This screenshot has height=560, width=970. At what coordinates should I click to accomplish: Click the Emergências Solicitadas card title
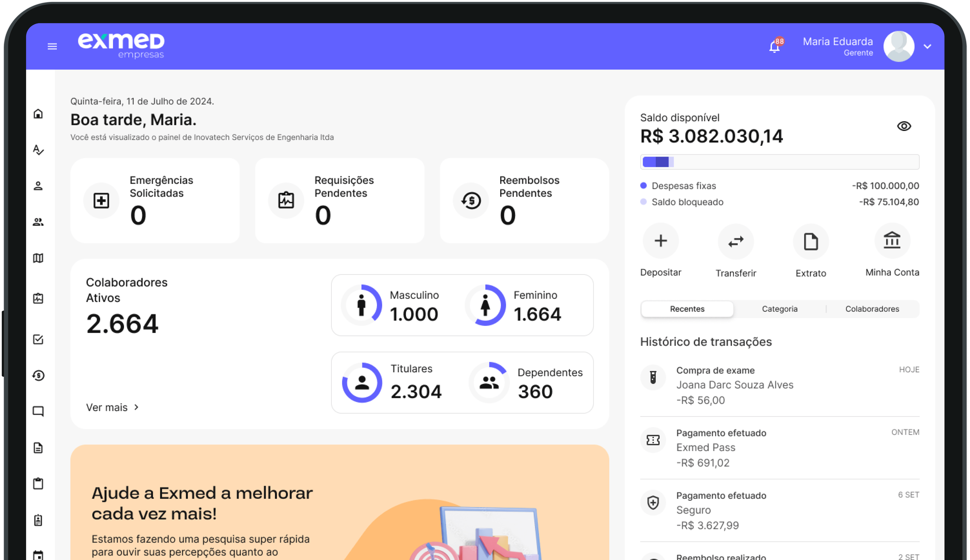161,186
